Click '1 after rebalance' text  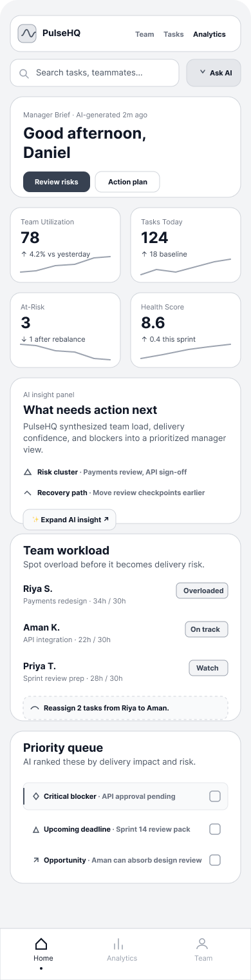pyautogui.click(x=57, y=339)
